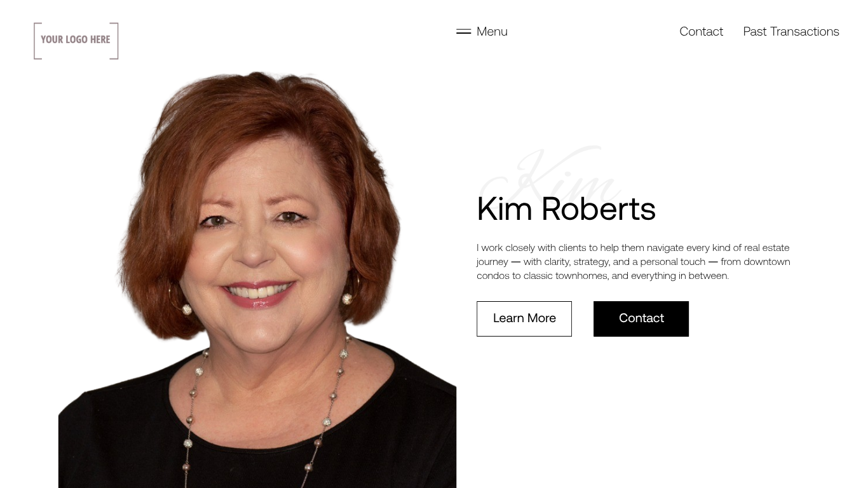The width and height of the screenshot is (868, 488).
Task: Click the 'real estate' words in the bio
Action: pos(767,248)
